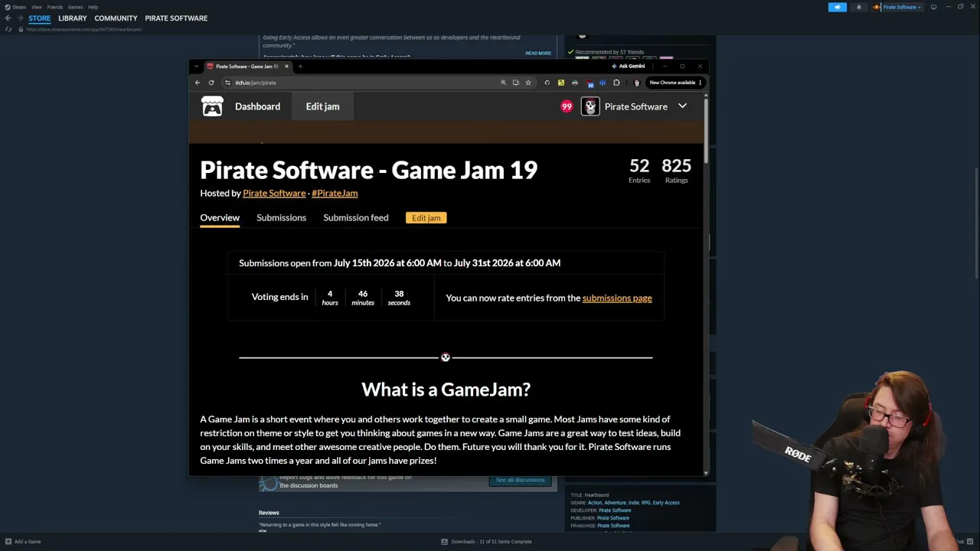Click the yellow extension icon in Chrome toolbar

(561, 83)
